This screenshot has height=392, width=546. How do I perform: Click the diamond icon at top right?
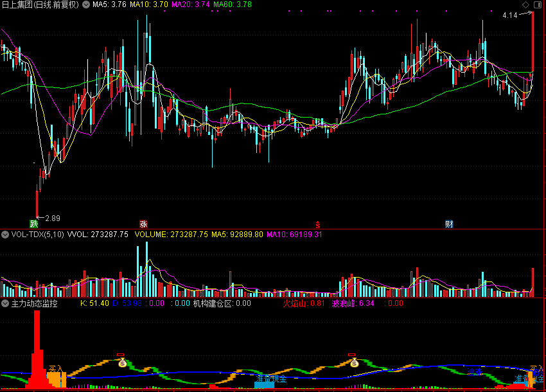tap(526, 5)
